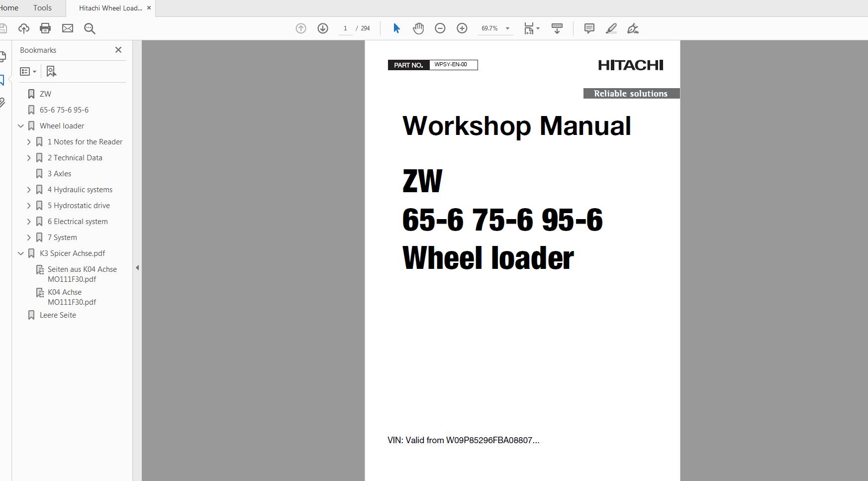Collapse the Wheel loader bookmark
The height and width of the screenshot is (481, 868).
[x=21, y=125]
